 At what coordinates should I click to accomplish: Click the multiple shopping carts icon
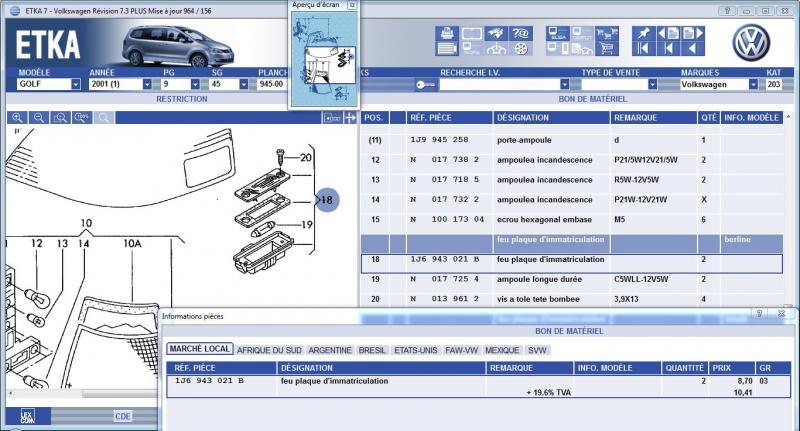pyautogui.click(x=607, y=34)
